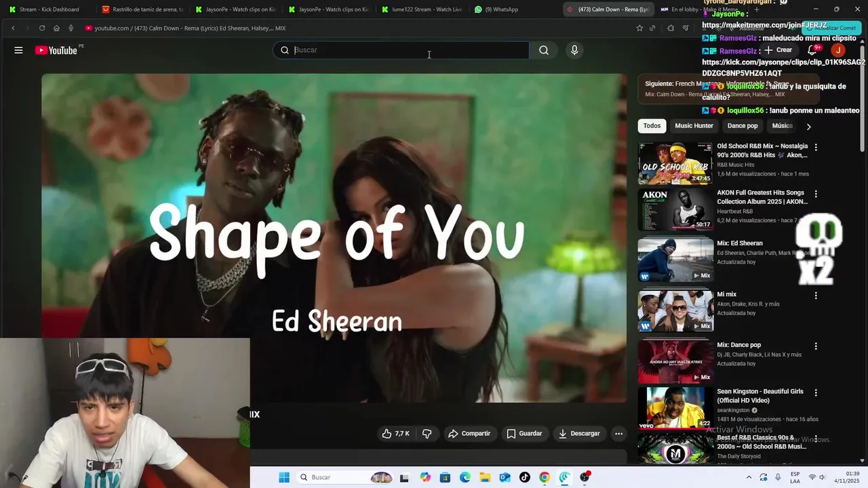The height and width of the screenshot is (488, 868).
Task: Open seankingston channel name link
Action: click(733, 410)
